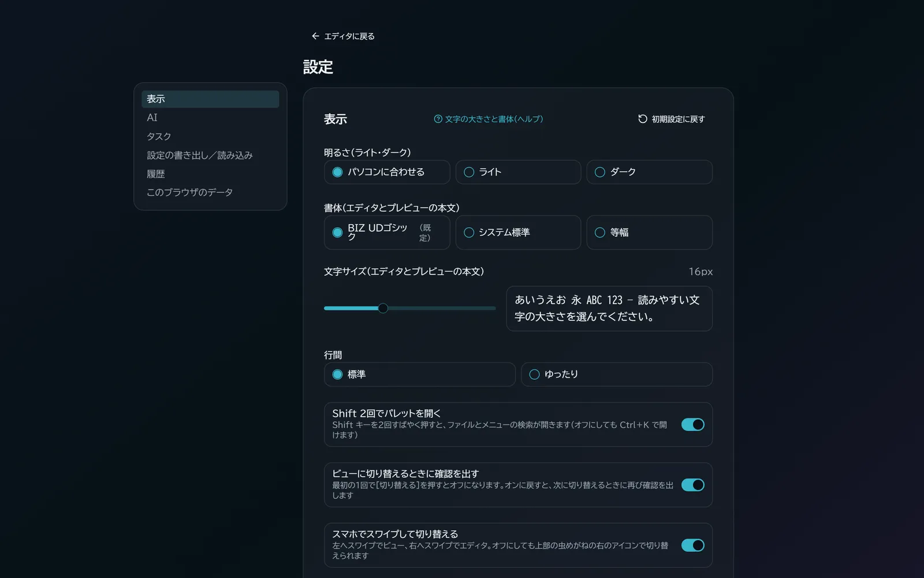
Task: Choose 等幅 monospace font option
Action: click(x=649, y=232)
